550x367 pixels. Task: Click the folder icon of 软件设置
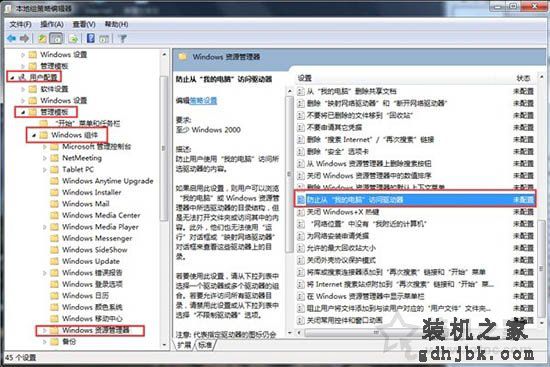(33, 89)
